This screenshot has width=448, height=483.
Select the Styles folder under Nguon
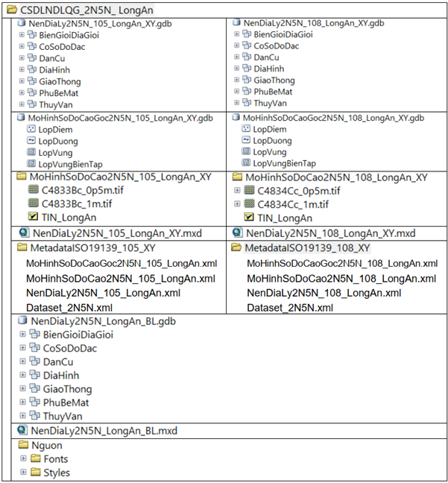[56, 473]
